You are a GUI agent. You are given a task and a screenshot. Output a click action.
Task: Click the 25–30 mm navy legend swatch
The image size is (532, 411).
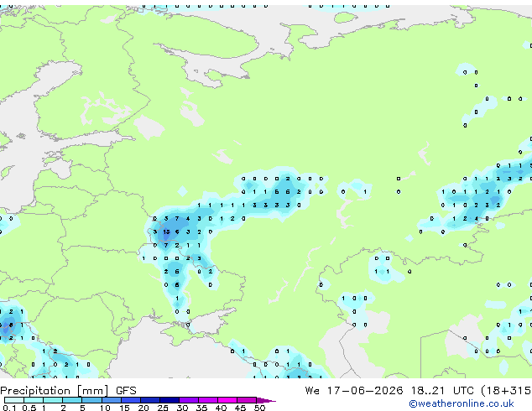pos(169,400)
